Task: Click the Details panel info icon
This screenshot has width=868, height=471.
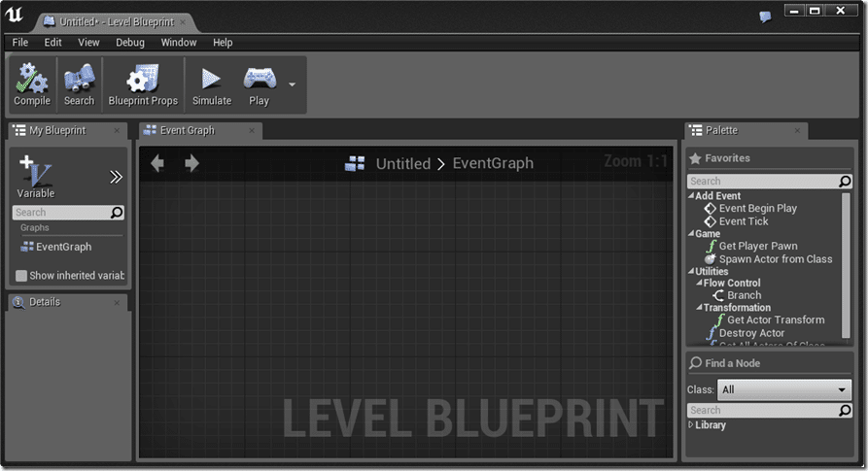Action: 18,302
